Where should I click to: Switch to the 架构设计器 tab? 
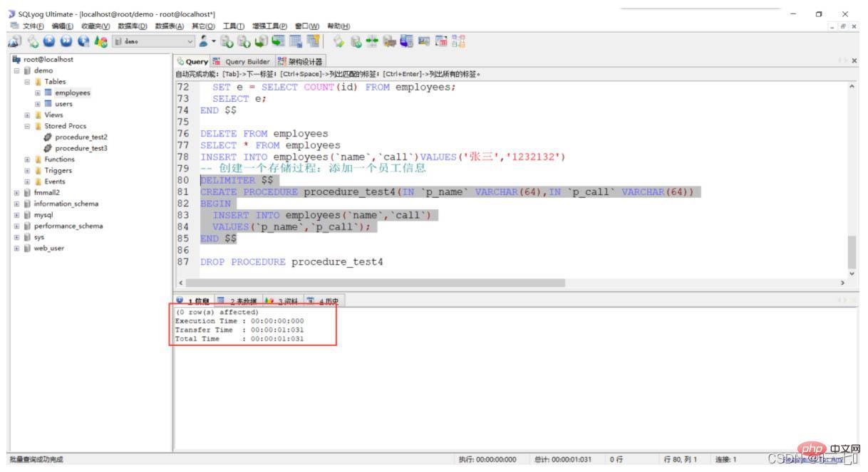point(304,61)
